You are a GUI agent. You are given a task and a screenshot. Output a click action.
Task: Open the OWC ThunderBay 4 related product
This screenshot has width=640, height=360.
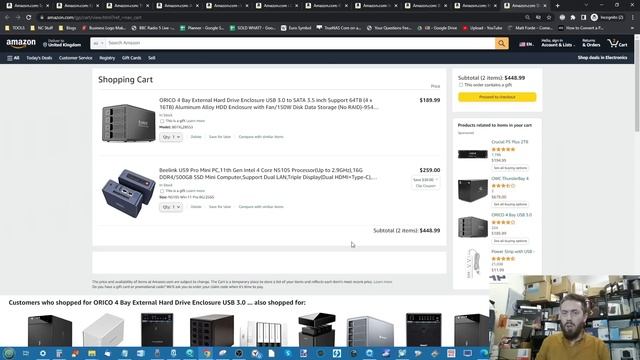click(x=510, y=179)
